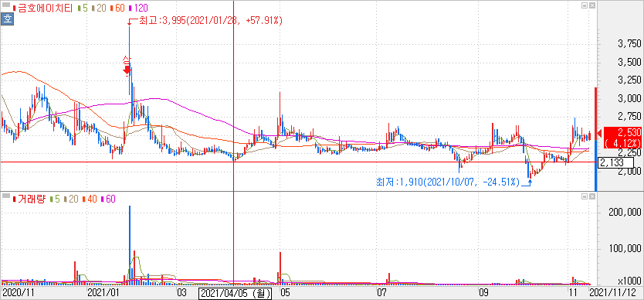Screen dimensions: 644x300
Task: Click the 2021/11/12 end date label
Action: [613, 292]
